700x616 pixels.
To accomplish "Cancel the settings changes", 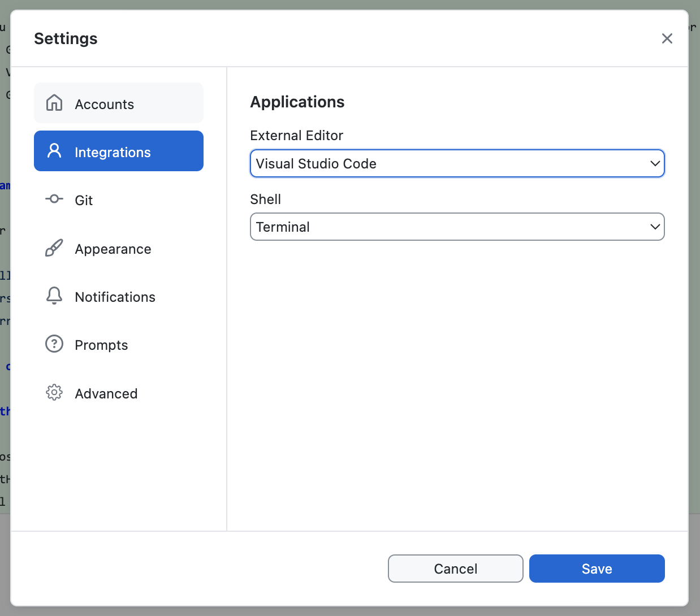I will point(455,569).
